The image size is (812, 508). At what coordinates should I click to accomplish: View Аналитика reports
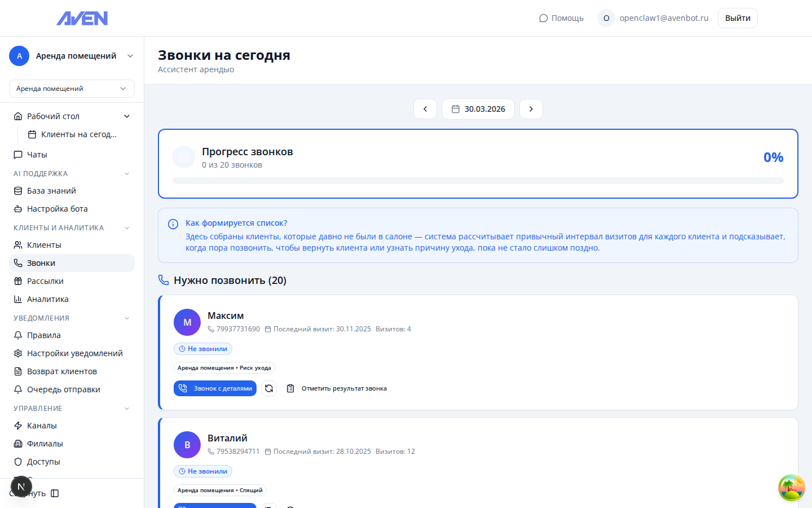click(48, 299)
